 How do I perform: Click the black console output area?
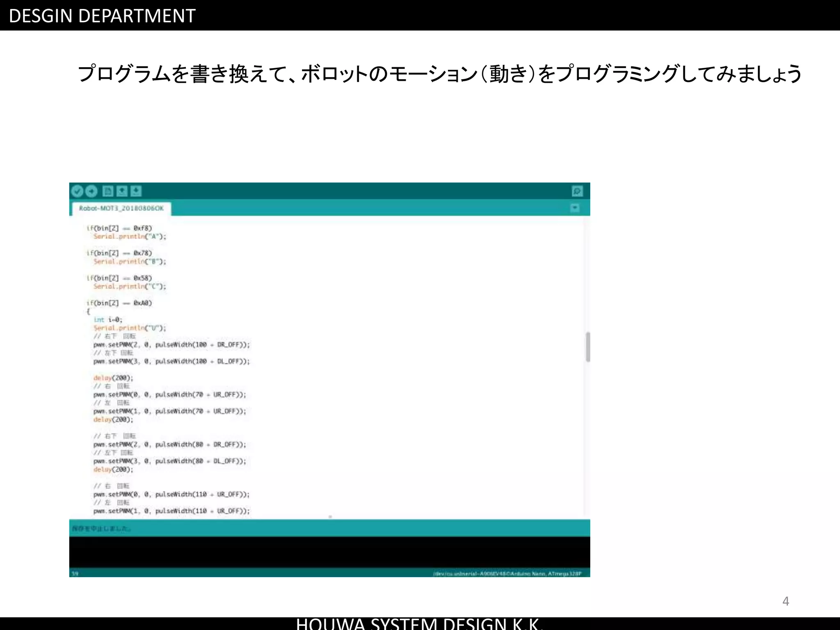click(329, 552)
